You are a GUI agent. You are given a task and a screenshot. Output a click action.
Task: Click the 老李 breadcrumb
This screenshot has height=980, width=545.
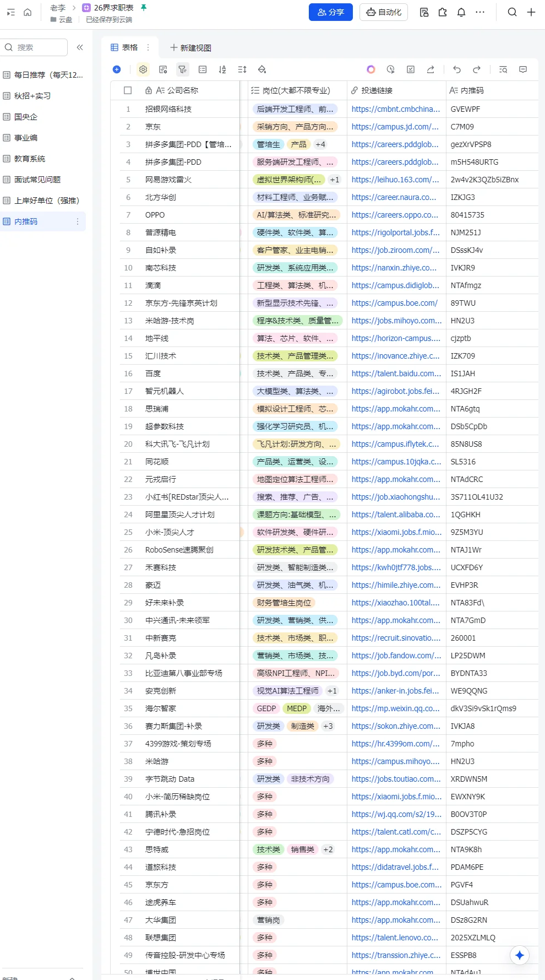(58, 8)
